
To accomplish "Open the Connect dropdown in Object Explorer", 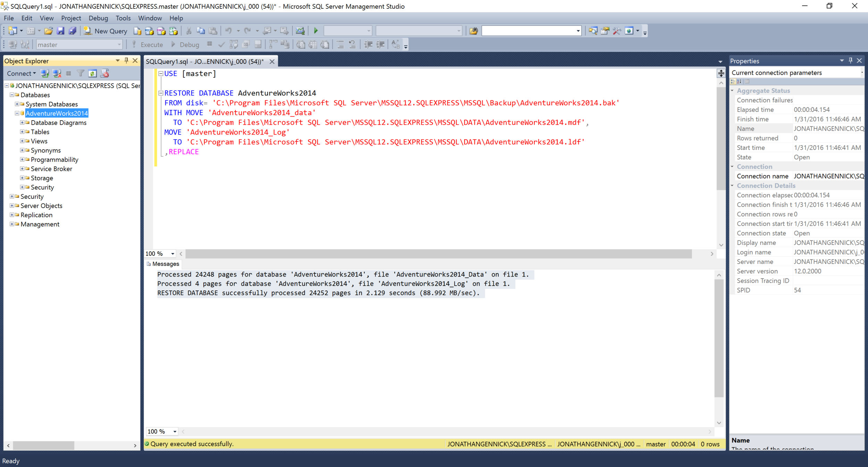I will pyautogui.click(x=22, y=73).
